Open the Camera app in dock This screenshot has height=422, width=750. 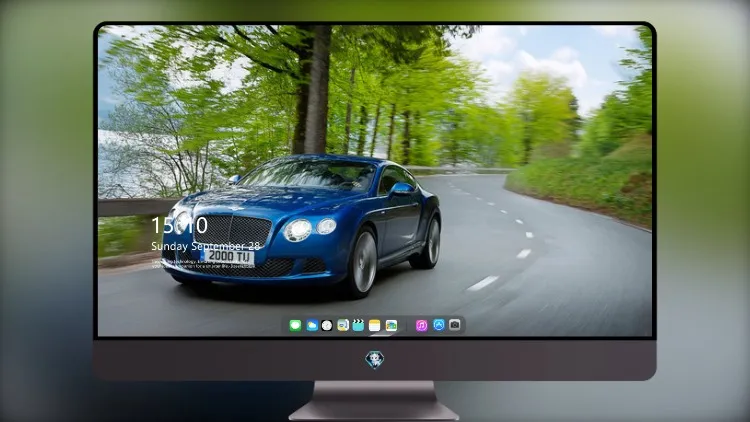tap(455, 325)
